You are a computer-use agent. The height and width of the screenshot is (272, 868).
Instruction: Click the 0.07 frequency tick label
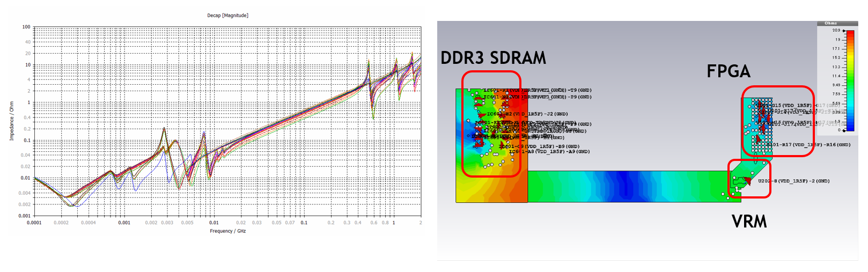tap(290, 223)
